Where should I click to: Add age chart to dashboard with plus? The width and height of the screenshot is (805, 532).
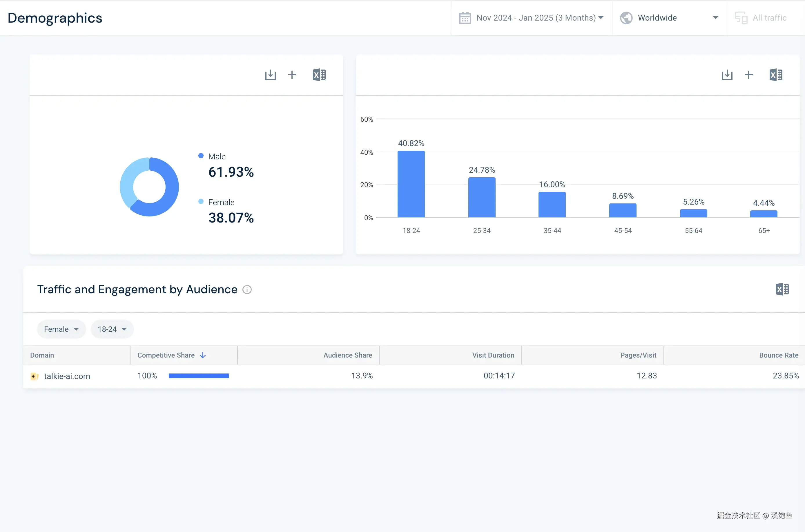(x=749, y=75)
